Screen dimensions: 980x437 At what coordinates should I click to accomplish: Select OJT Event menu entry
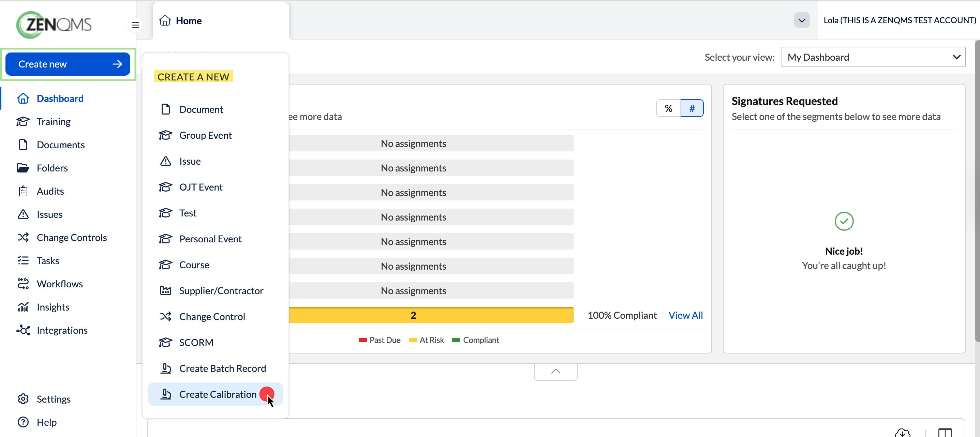pyautogui.click(x=215, y=187)
